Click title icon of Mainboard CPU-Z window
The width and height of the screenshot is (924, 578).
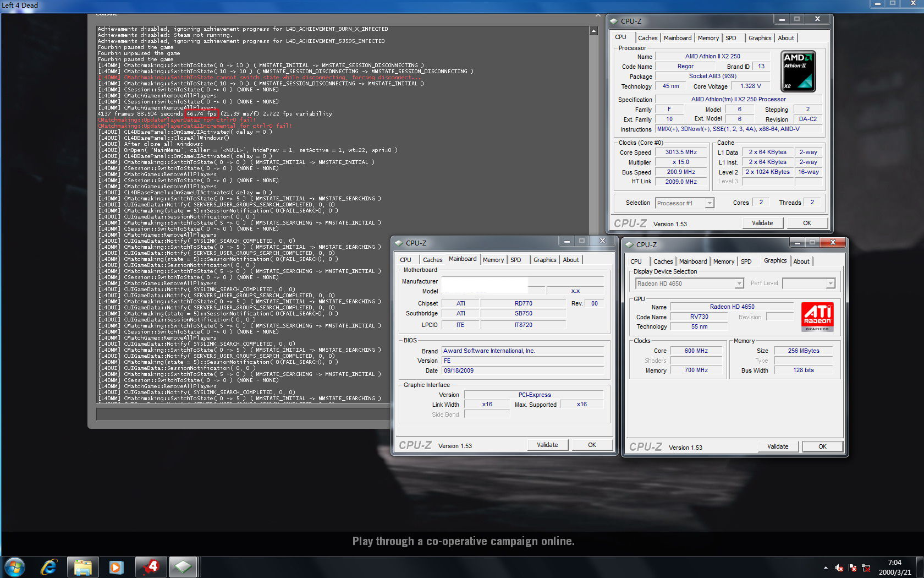(399, 243)
